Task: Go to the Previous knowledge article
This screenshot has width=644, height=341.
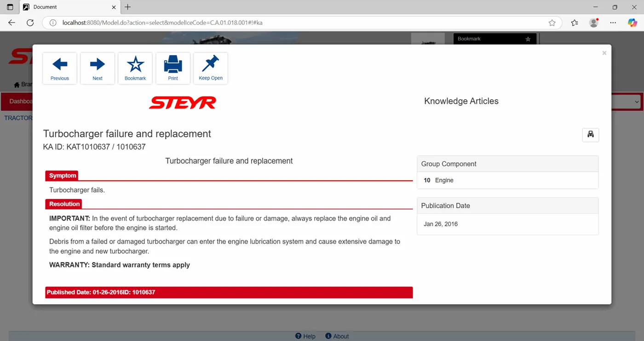Action: [x=60, y=68]
